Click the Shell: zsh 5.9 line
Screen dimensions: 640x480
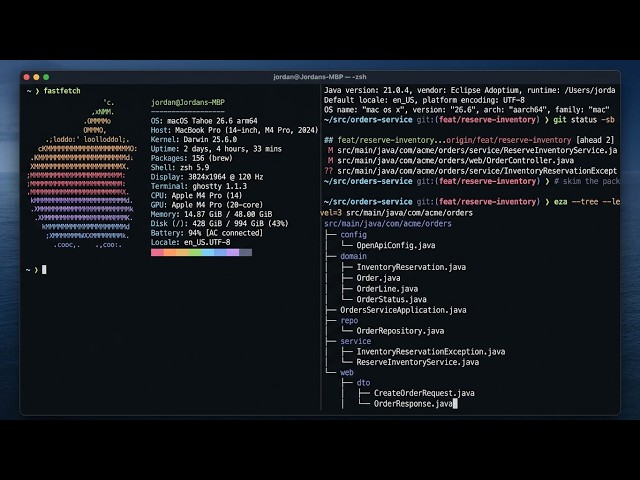tap(180, 168)
